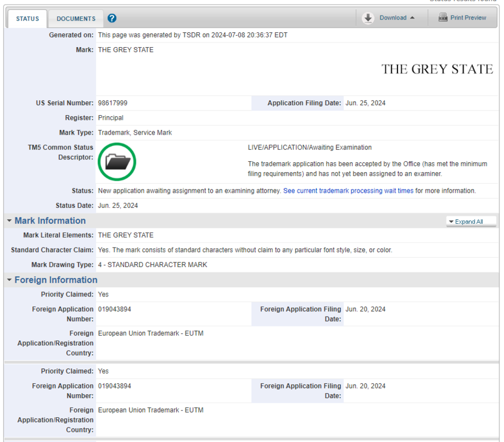Click Application Filing Date value Jun. 25, 2024
The image size is (504, 442).
coord(365,103)
